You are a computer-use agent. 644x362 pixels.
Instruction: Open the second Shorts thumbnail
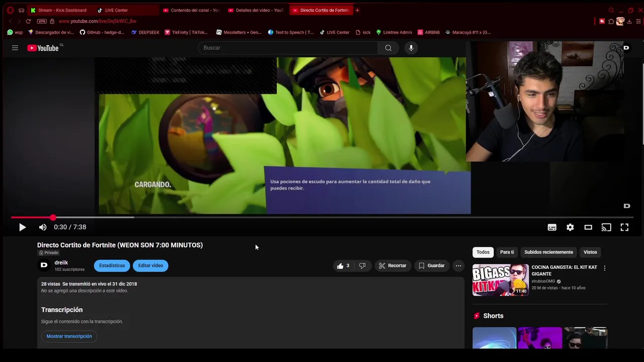click(x=540, y=338)
